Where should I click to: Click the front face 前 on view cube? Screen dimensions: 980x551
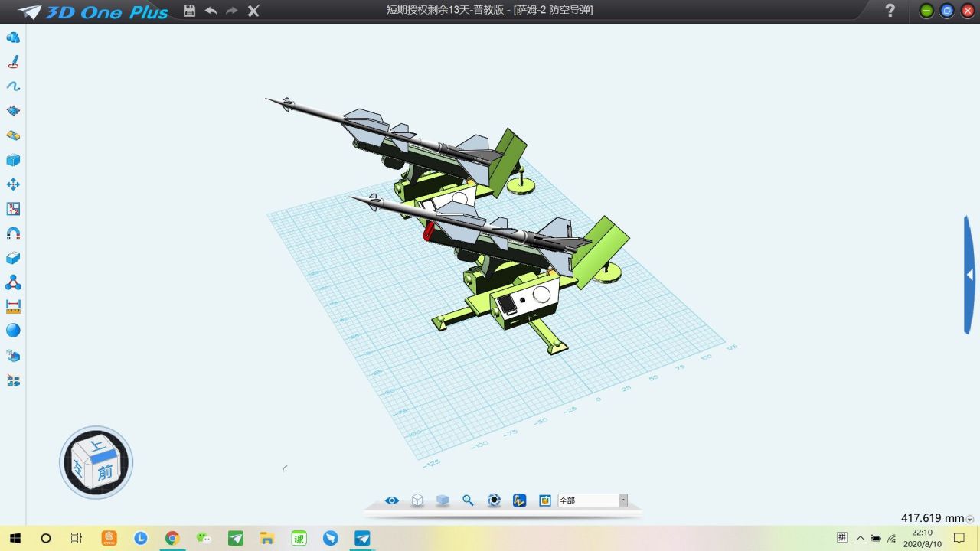105,472
